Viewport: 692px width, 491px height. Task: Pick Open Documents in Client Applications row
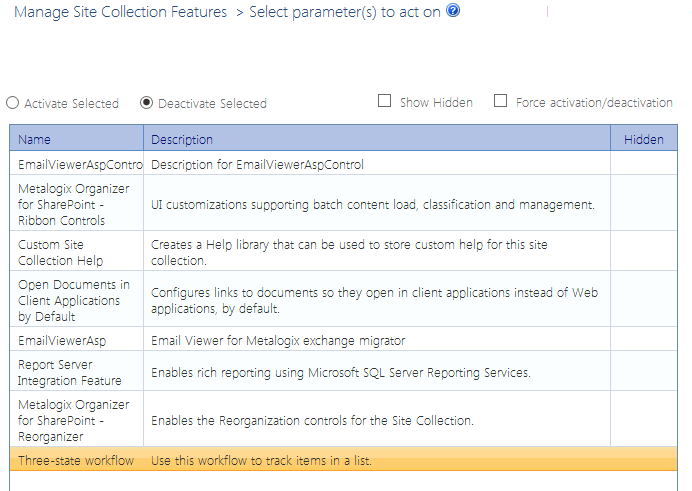74,300
